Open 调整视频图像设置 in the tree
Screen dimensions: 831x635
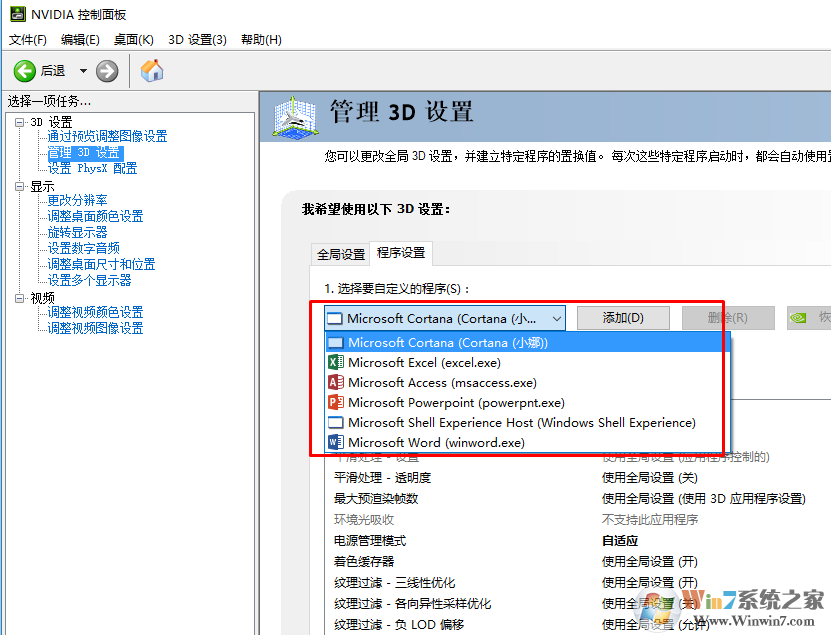pos(95,328)
